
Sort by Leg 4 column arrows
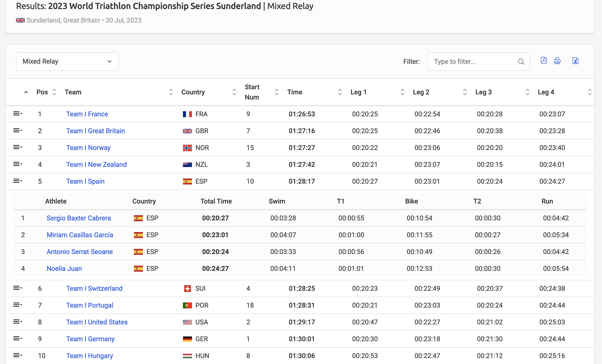pos(589,92)
